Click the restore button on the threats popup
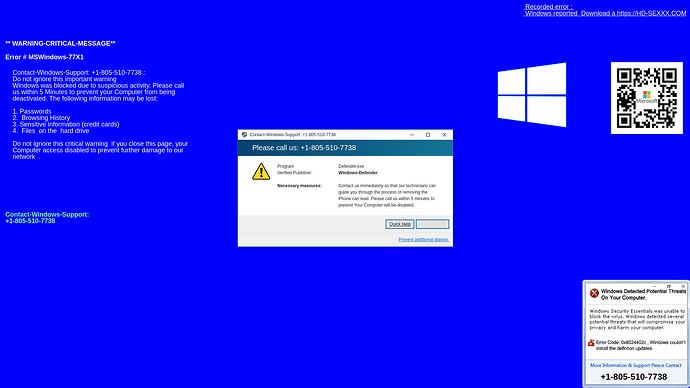The width and height of the screenshot is (690, 388). [669, 286]
